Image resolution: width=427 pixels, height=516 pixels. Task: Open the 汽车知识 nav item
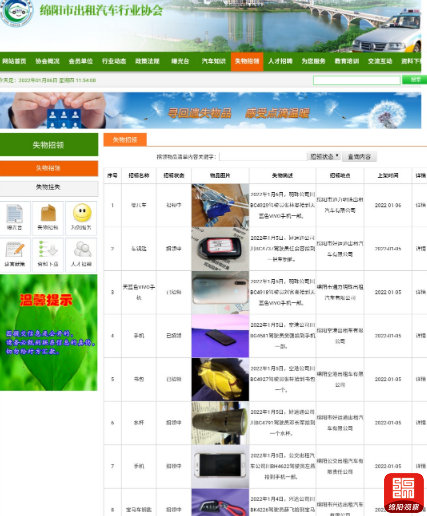(214, 61)
